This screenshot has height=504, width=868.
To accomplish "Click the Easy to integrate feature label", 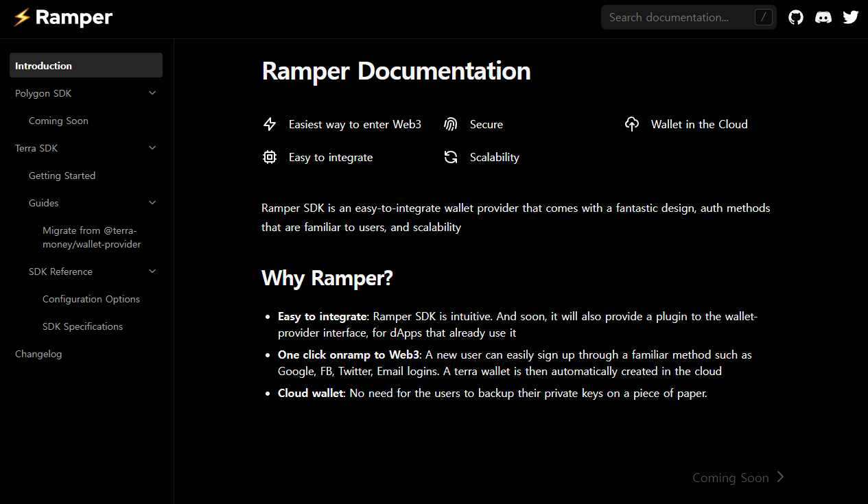I will pos(331,157).
